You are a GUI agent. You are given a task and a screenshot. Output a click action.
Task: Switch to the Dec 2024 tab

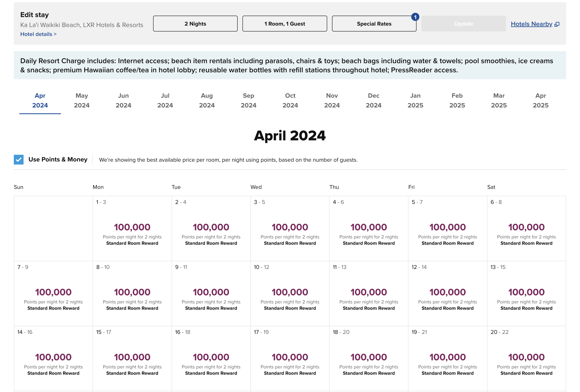click(x=374, y=100)
